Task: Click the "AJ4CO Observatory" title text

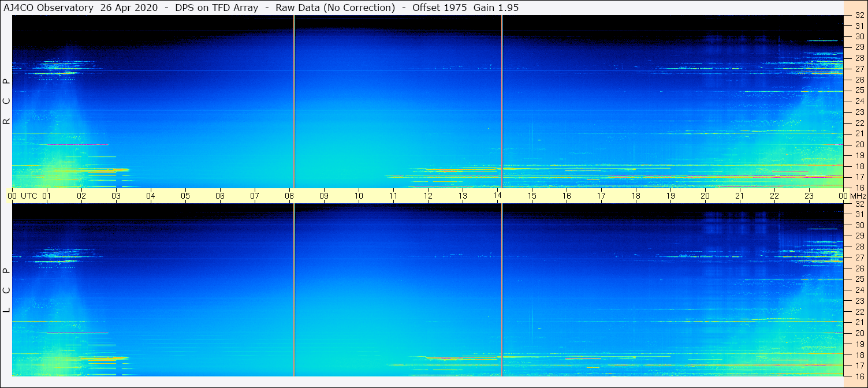Action: [49, 8]
